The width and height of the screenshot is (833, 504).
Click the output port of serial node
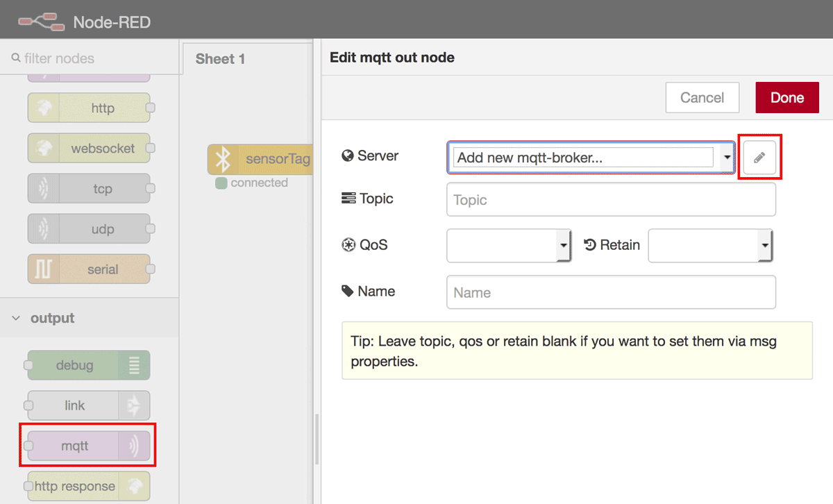(x=150, y=269)
